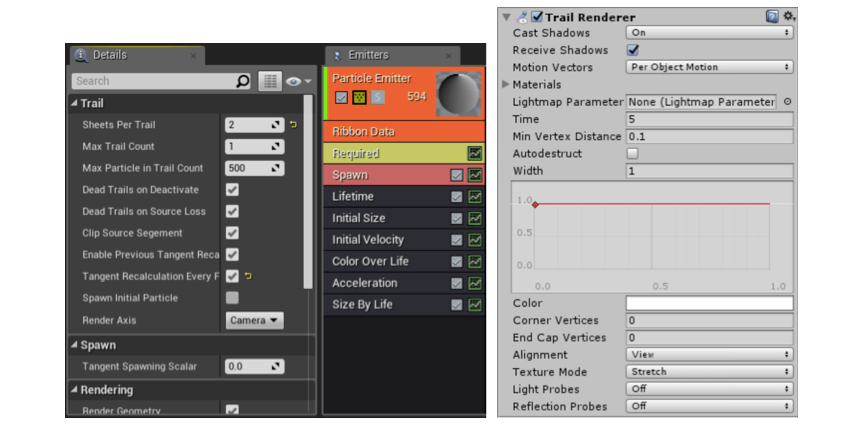Image resolution: width=853 pixels, height=427 pixels.
Task: Open the property matrix grid view icon
Action: coord(269,81)
